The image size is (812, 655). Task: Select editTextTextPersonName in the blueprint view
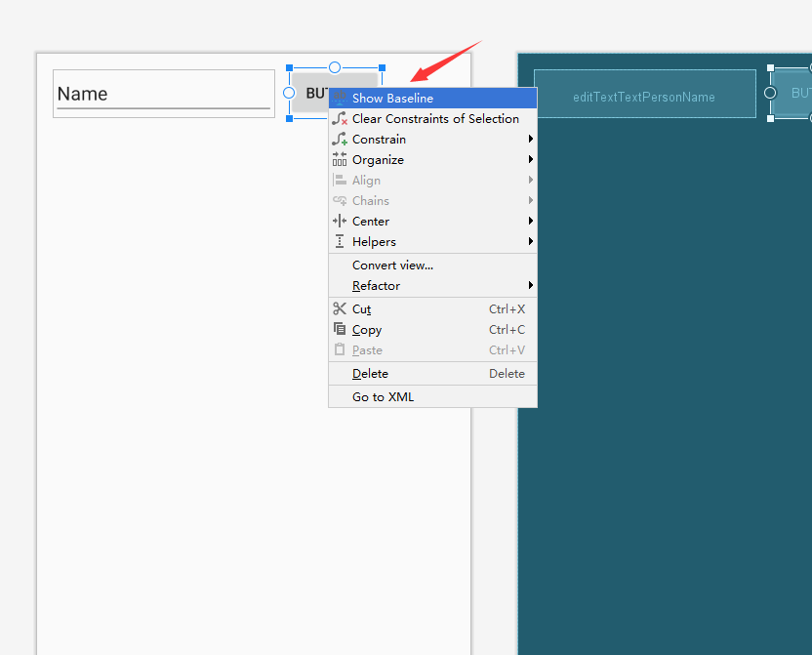click(x=644, y=95)
